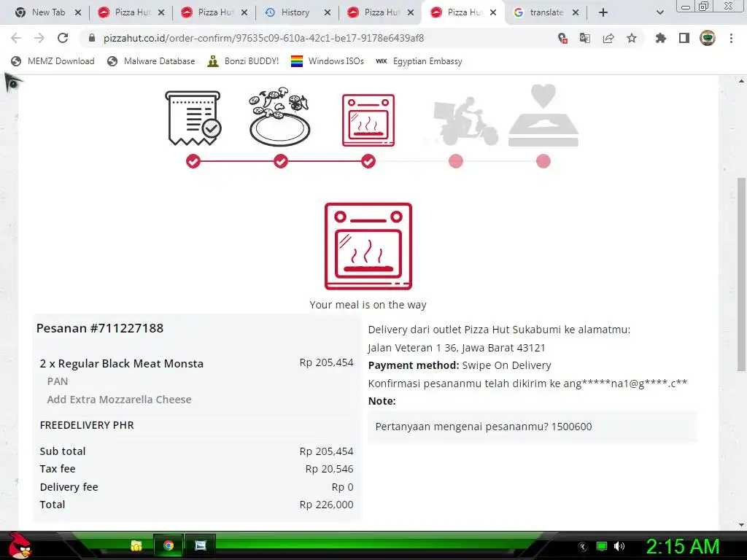
Task: Click the last pending progress dot
Action: coord(543,161)
